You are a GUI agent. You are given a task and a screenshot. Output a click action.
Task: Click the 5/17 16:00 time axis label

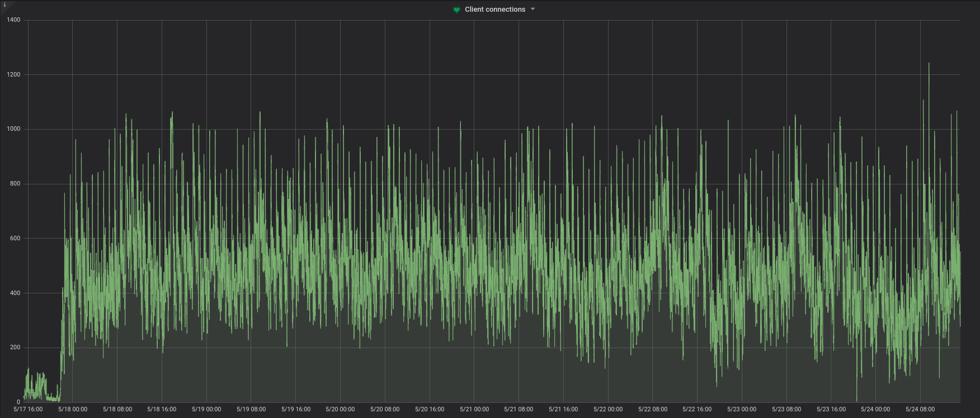(28, 409)
